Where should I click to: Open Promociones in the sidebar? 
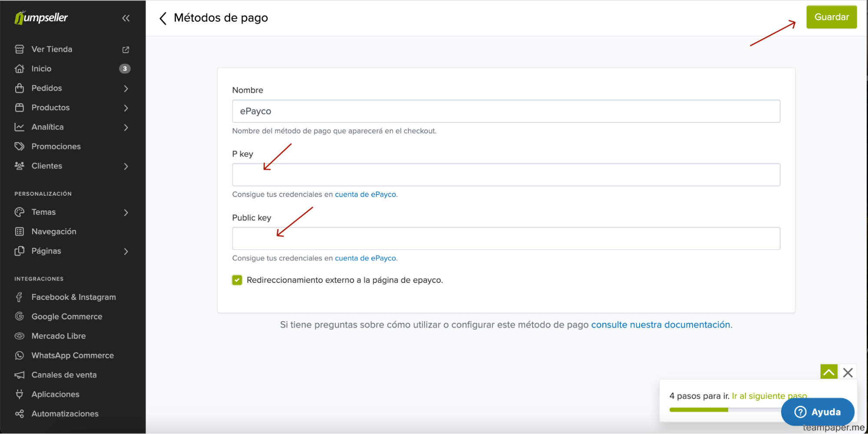point(56,147)
